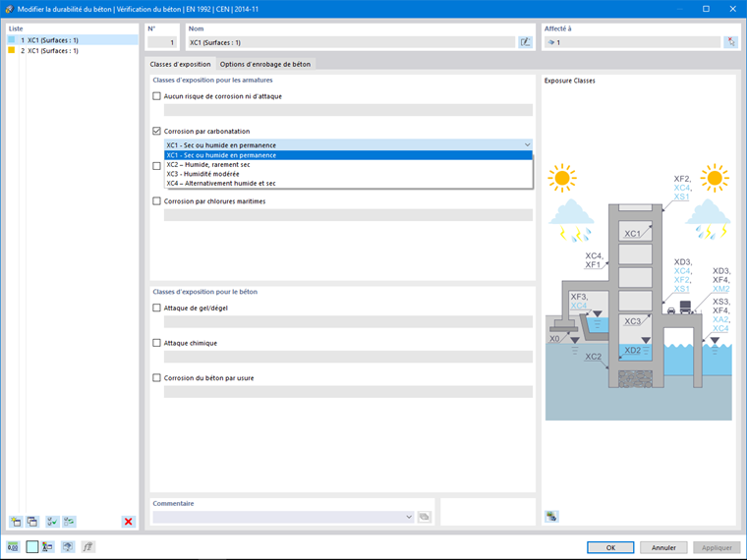Click the light cyan color box
This screenshot has width=747, height=560.
point(31,546)
